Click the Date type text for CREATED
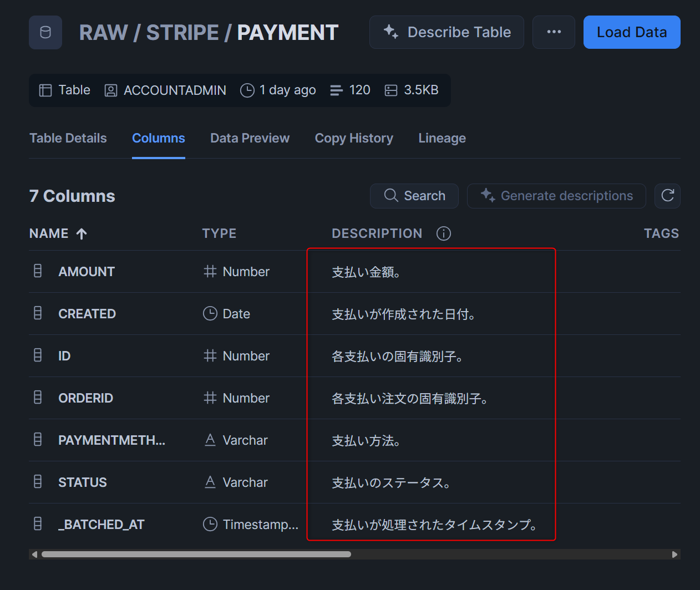 [x=236, y=314]
